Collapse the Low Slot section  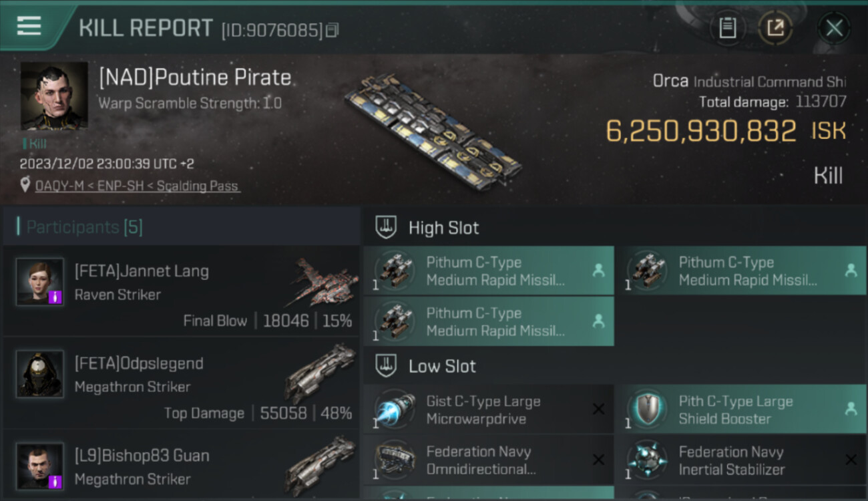click(442, 366)
